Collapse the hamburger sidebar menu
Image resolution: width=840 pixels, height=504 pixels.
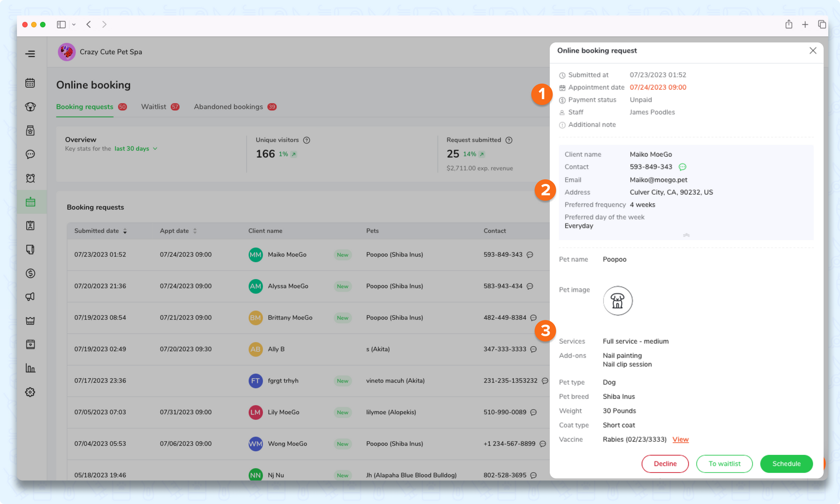[x=30, y=54]
